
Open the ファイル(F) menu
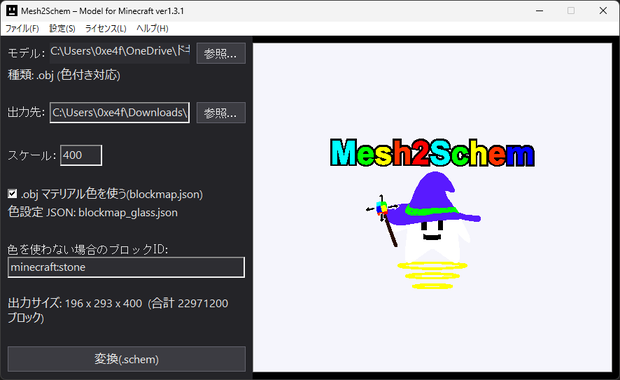tap(22, 28)
